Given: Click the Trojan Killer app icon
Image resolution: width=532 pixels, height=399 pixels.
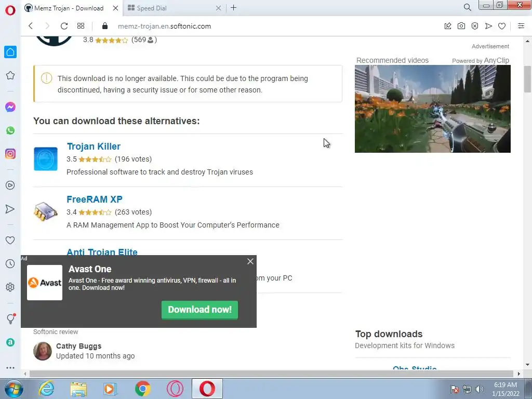Looking at the screenshot, I should [x=46, y=159].
